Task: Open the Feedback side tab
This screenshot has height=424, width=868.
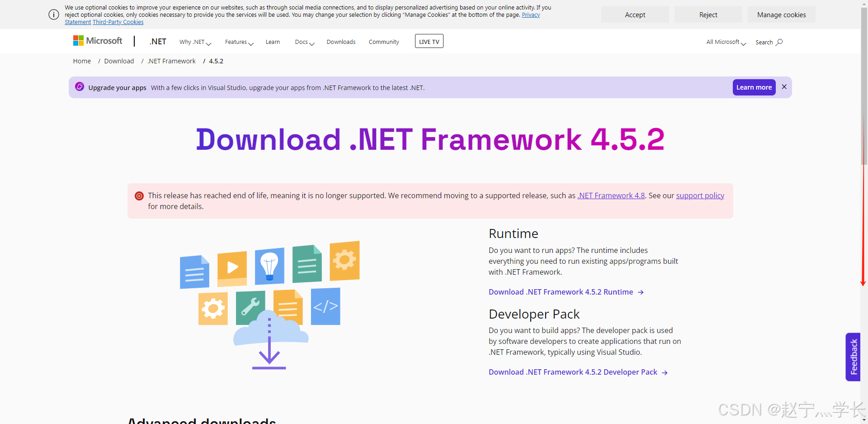Action: [853, 357]
